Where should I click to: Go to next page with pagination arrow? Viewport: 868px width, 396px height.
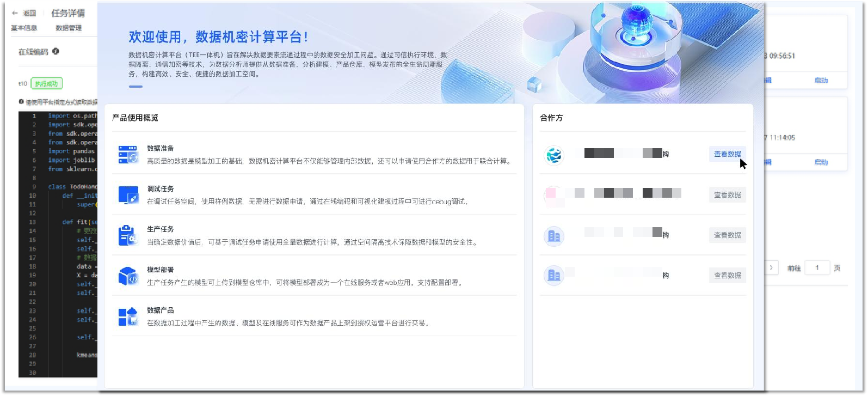coord(771,267)
